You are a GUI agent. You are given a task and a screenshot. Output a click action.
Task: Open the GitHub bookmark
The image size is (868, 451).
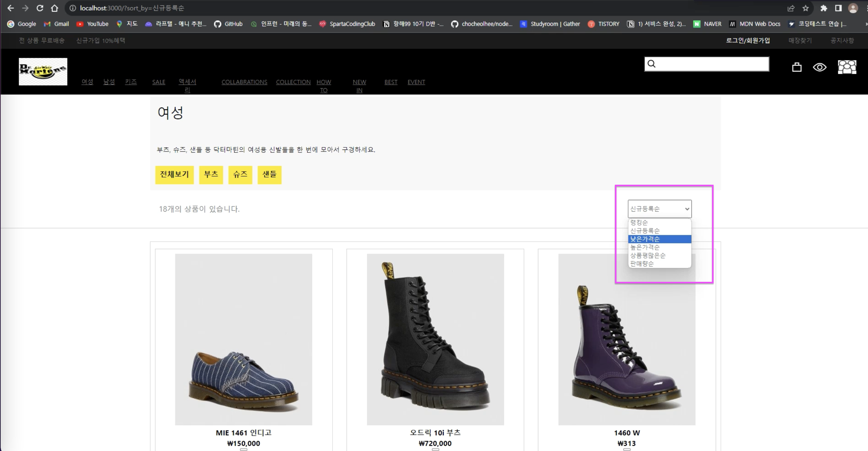click(x=228, y=24)
